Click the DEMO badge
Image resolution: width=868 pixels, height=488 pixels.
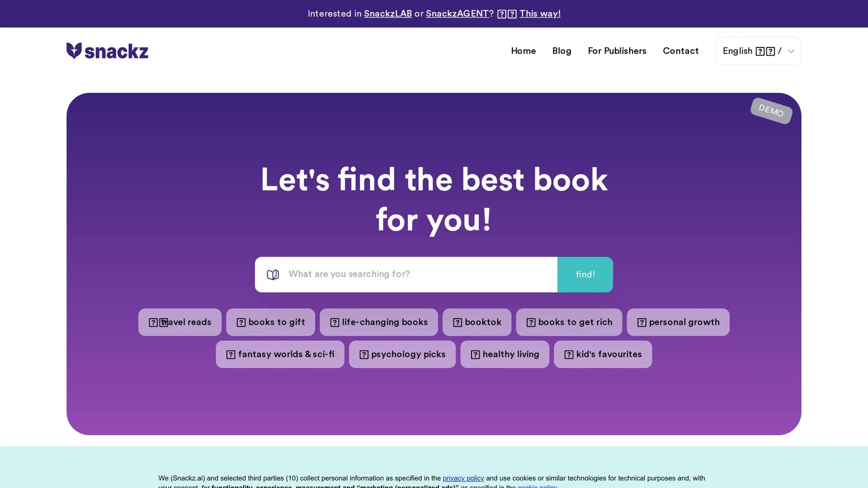pyautogui.click(x=771, y=111)
